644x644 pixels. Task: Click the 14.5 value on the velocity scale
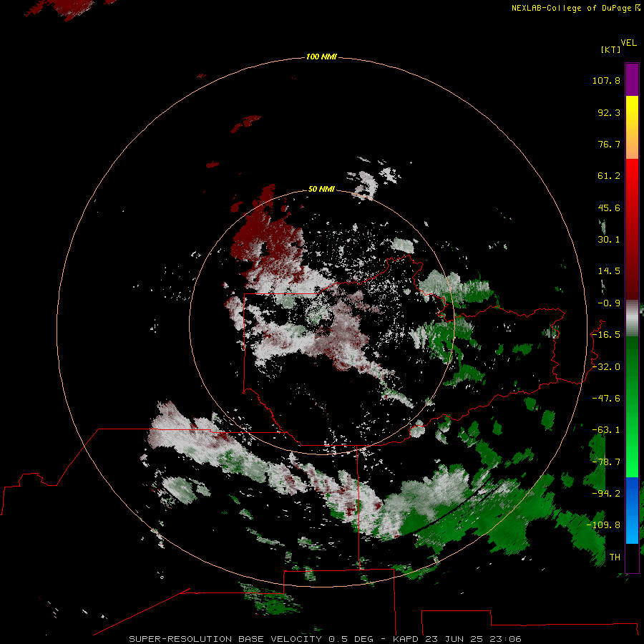coord(609,271)
